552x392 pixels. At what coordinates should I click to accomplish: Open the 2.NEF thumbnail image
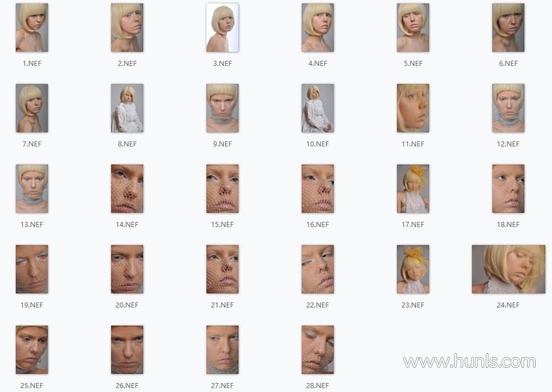(127, 28)
